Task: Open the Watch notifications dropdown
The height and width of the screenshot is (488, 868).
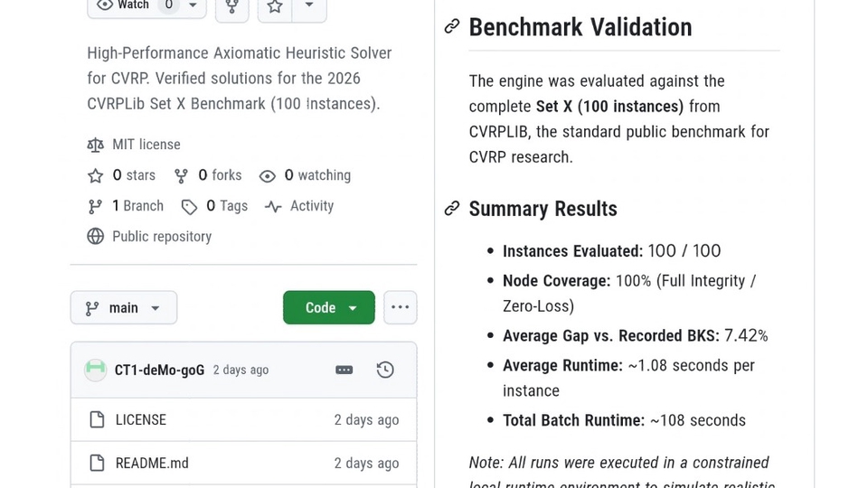Action: click(x=146, y=6)
